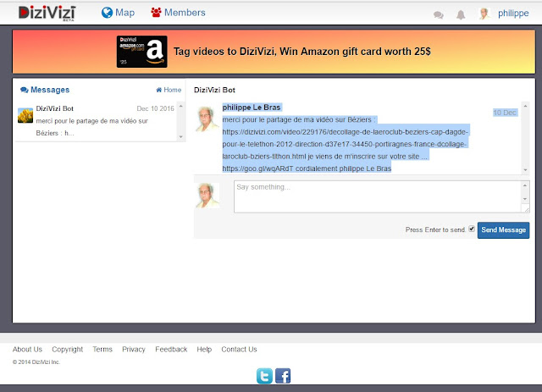This screenshot has width=542, height=392.
Task: Click sender avatar in message thread
Action: pyautogui.click(x=207, y=119)
